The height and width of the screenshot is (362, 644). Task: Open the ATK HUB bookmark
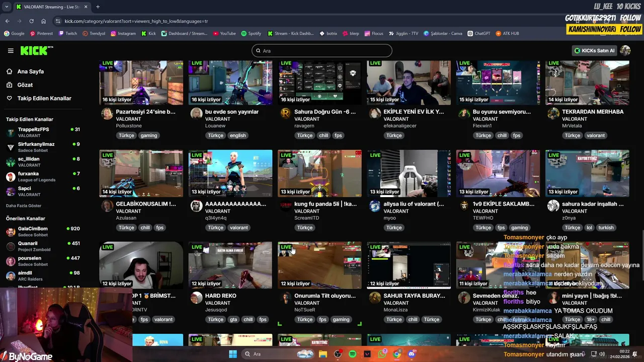[x=507, y=33]
